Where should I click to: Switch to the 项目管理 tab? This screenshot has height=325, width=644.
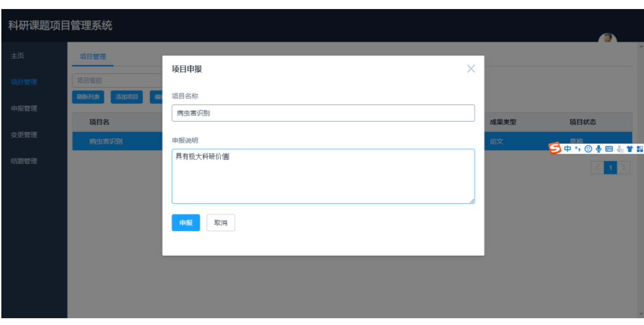[92, 56]
